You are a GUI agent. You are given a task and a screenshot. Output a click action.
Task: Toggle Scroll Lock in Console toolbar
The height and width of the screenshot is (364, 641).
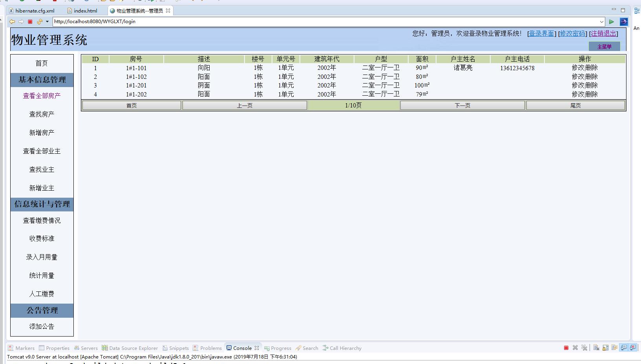coord(605,348)
